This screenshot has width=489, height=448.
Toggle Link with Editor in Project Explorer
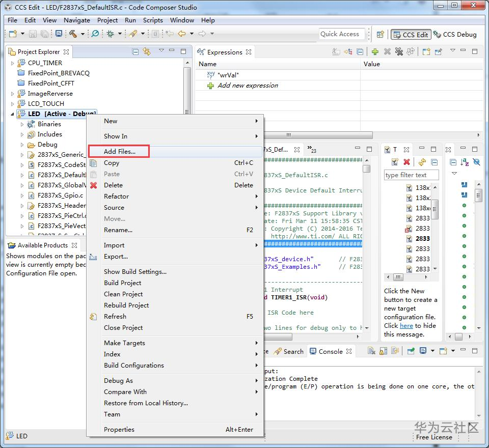click(147, 52)
